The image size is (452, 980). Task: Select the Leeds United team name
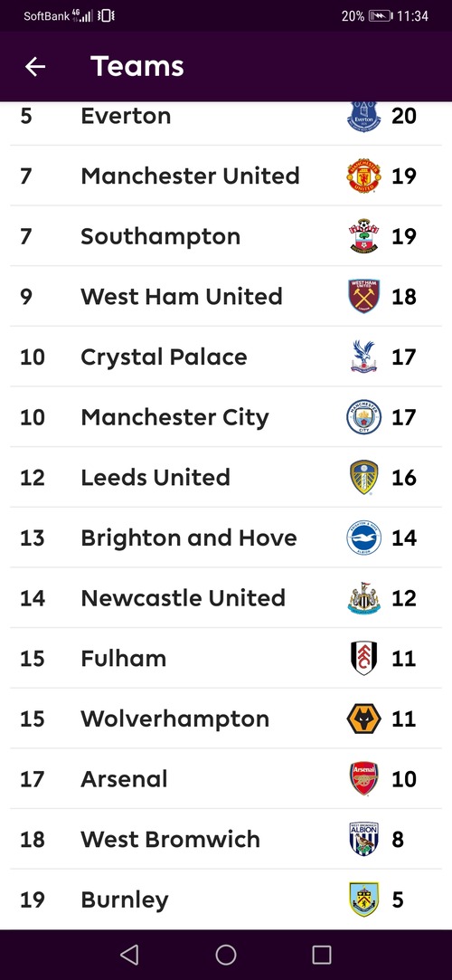[x=155, y=478]
